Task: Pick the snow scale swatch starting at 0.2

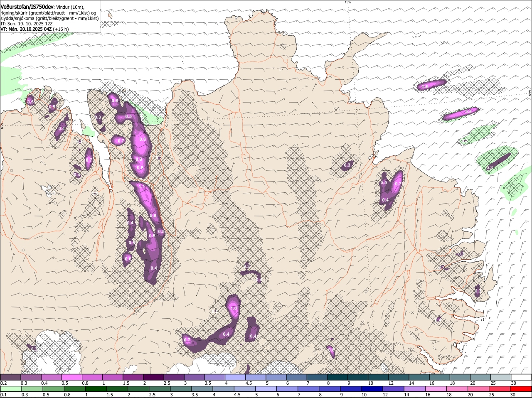Action: click(x=10, y=377)
